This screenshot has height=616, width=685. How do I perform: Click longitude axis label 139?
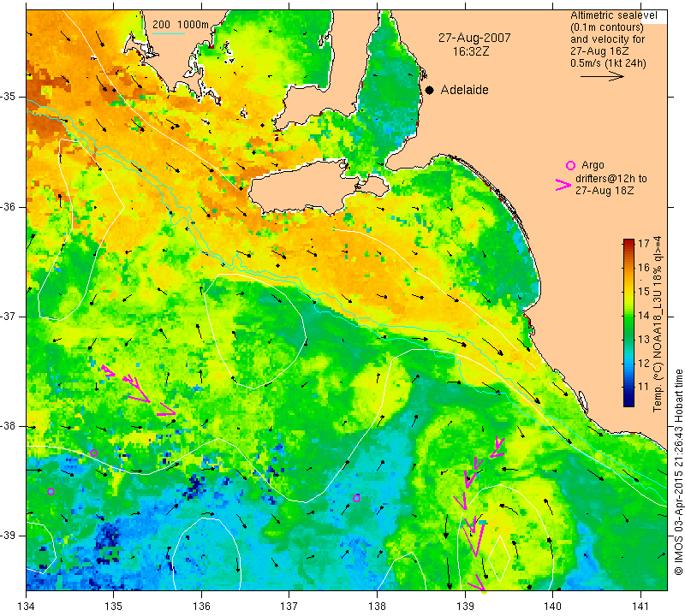pyautogui.click(x=465, y=606)
